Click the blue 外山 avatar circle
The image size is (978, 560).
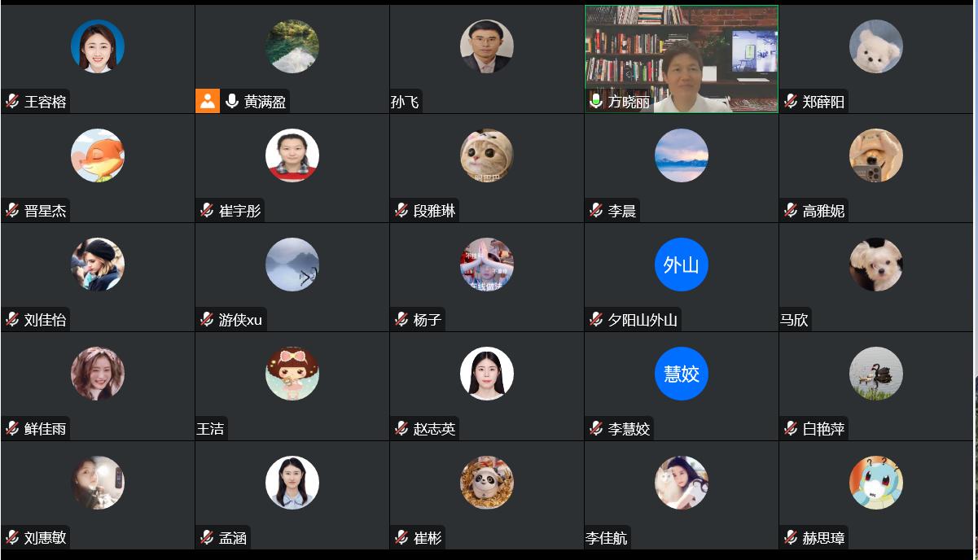[x=682, y=265]
